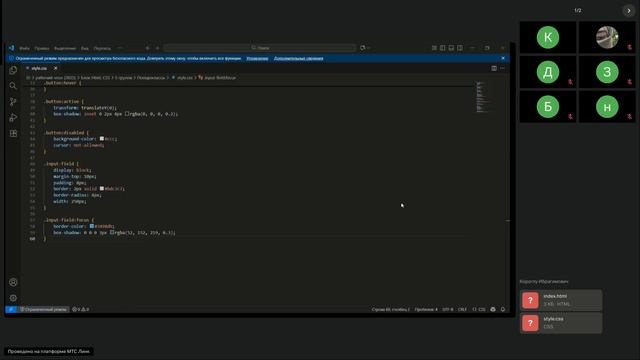Click the Copilot icon in the status bar
Screen dimensions: 640x360
coord(493,309)
